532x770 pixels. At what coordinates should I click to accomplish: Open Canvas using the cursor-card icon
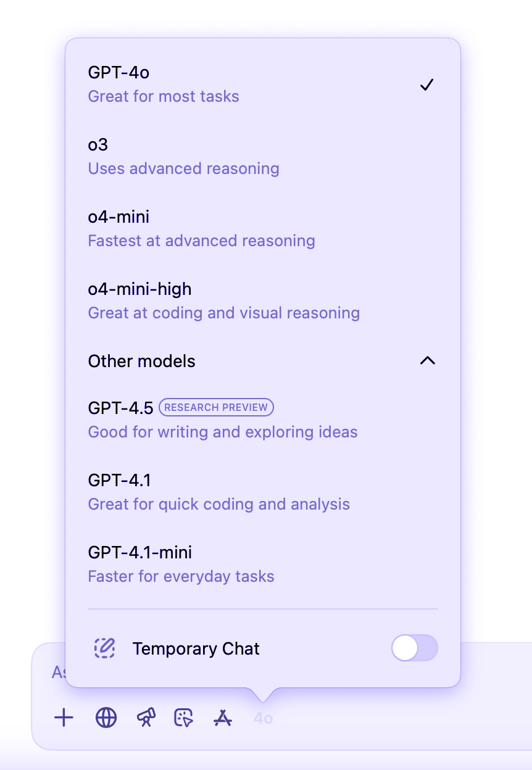tap(184, 718)
